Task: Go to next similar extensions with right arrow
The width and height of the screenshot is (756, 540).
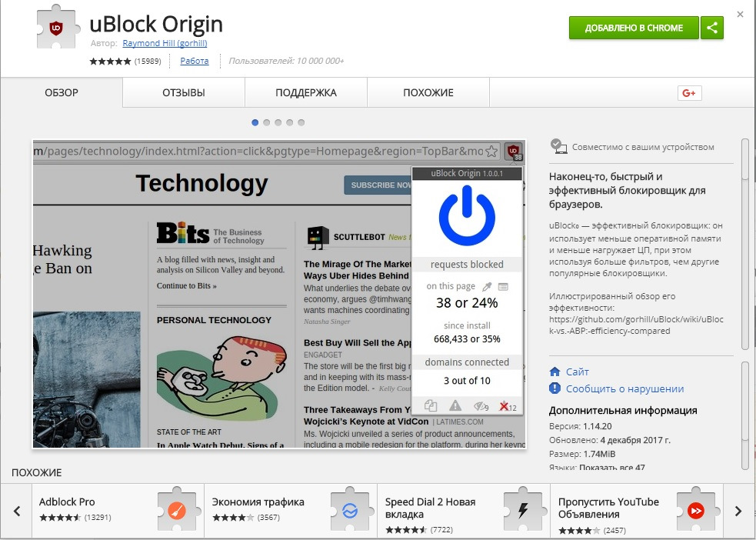Action: tap(738, 511)
